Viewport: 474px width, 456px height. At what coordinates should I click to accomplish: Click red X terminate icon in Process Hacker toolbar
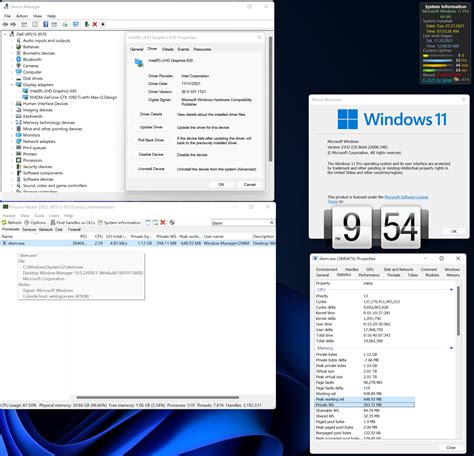(163, 222)
